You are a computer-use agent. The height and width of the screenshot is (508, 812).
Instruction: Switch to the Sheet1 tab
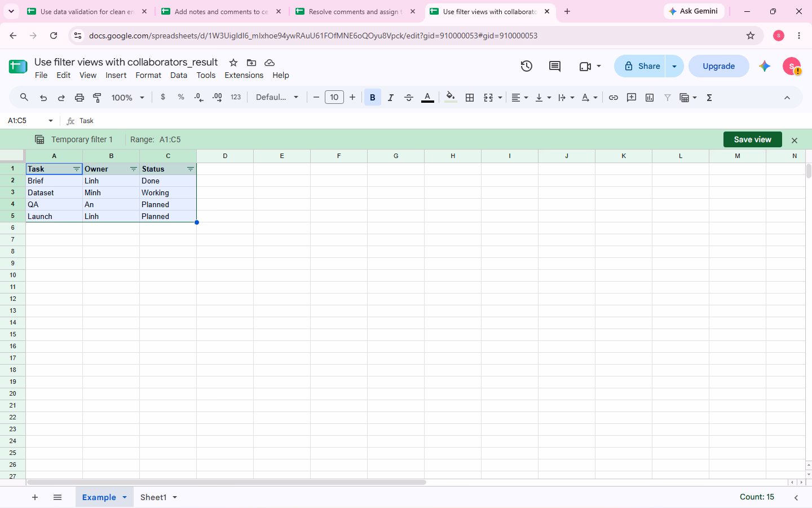click(x=153, y=497)
